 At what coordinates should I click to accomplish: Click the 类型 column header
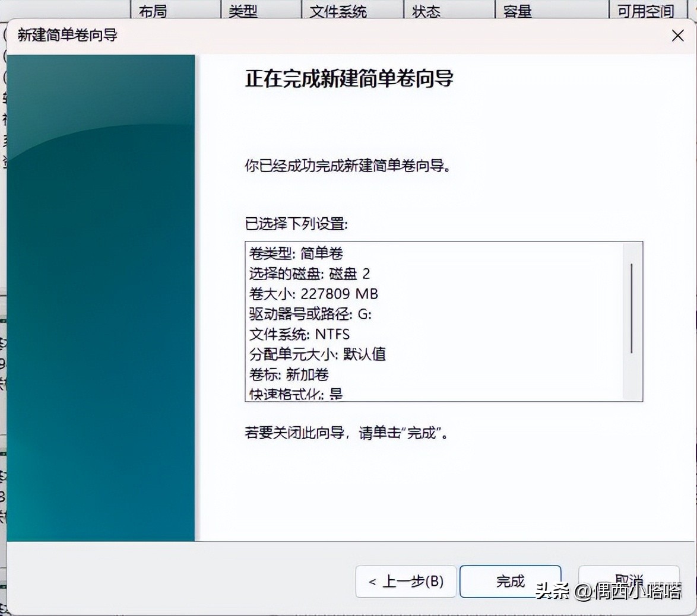[243, 10]
